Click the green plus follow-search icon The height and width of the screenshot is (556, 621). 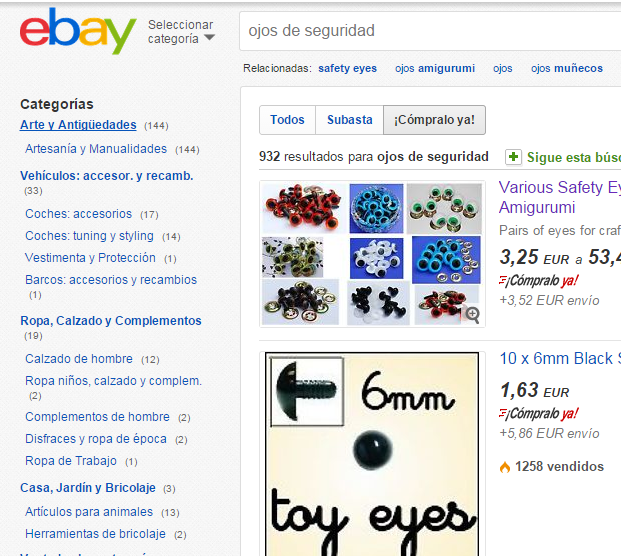pyautogui.click(x=513, y=157)
